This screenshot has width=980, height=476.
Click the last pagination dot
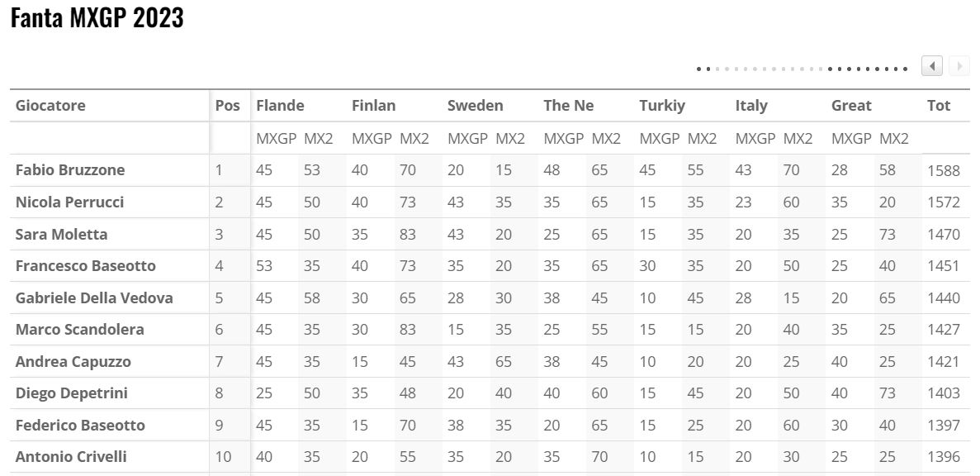906,69
